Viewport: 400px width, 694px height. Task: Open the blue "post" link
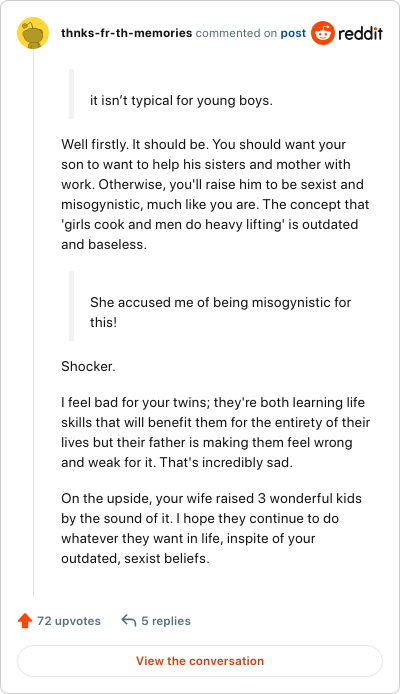[293, 33]
